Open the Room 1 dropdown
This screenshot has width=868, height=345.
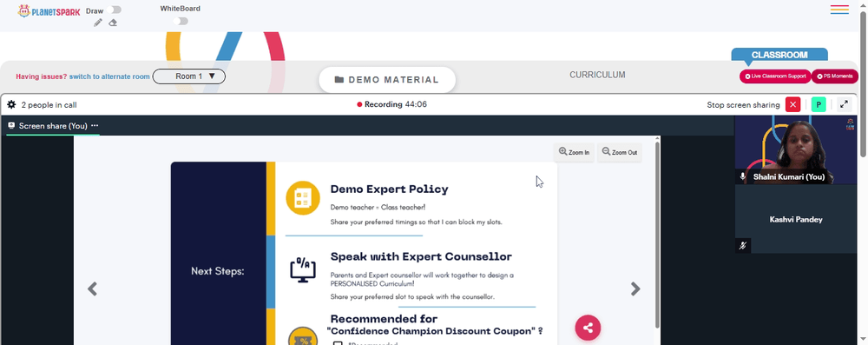(x=188, y=76)
